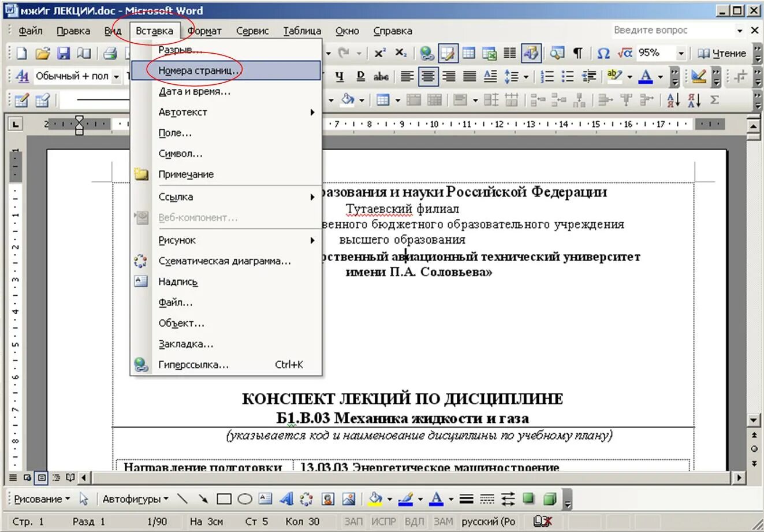Toggle bulleted list formatting

point(568,76)
